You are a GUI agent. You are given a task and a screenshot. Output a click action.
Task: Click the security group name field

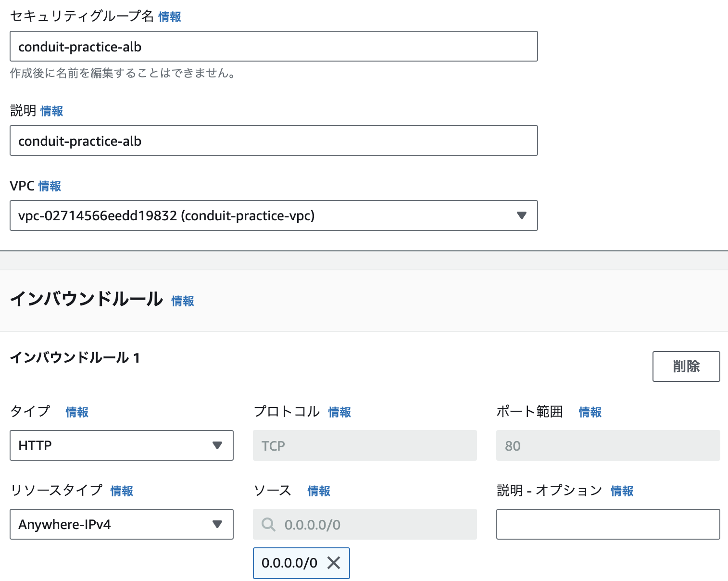pyautogui.click(x=274, y=46)
